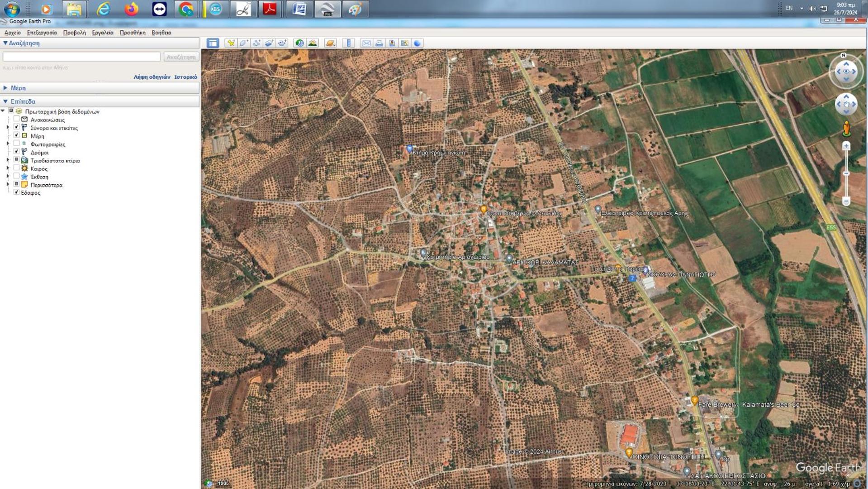Click the Ιστορικό history link

tap(185, 77)
